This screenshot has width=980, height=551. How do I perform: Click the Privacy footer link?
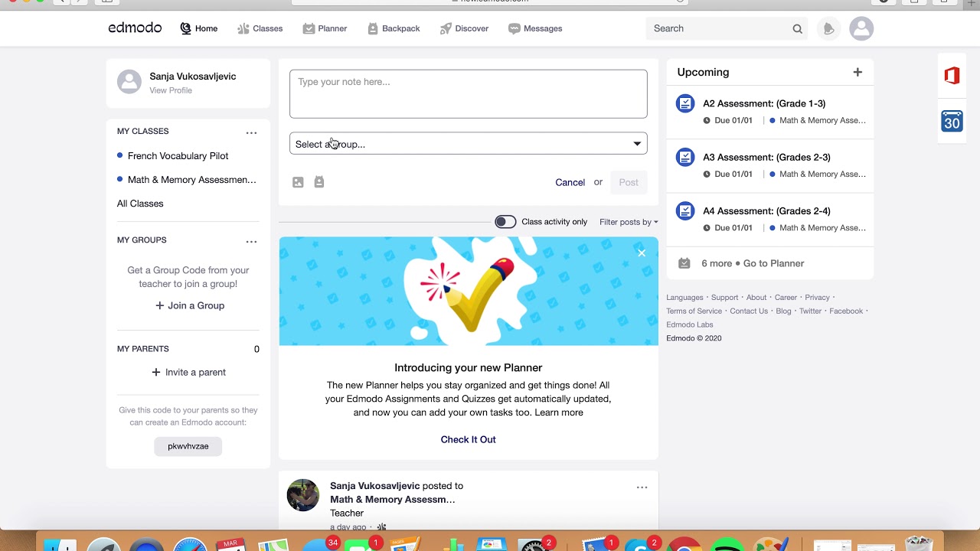point(817,298)
